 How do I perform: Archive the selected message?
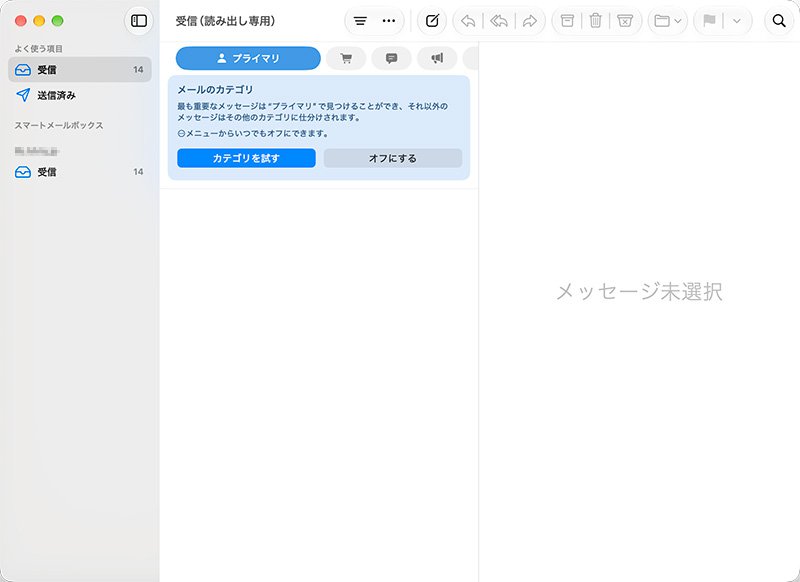(x=567, y=21)
